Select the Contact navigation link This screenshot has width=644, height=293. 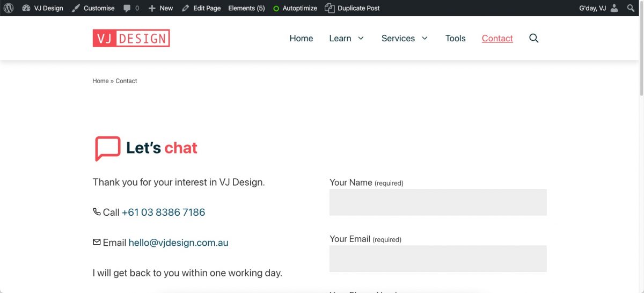tap(497, 38)
